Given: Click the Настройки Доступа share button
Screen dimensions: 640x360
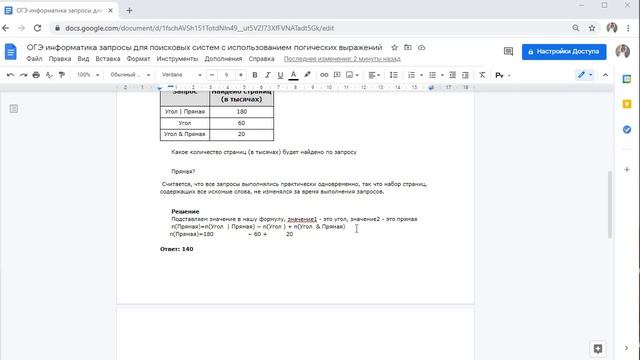Looking at the screenshot, I should (x=564, y=52).
